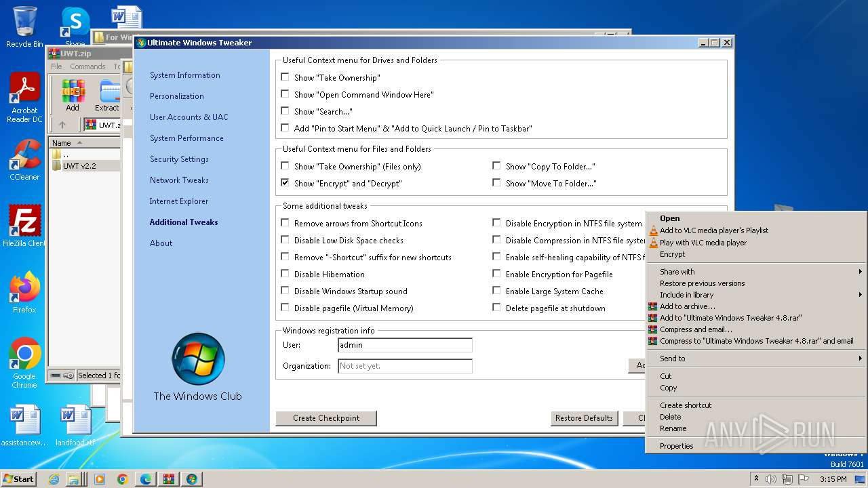Go up one level in WinRAR
Screen dimensions: 868x488
click(x=62, y=125)
